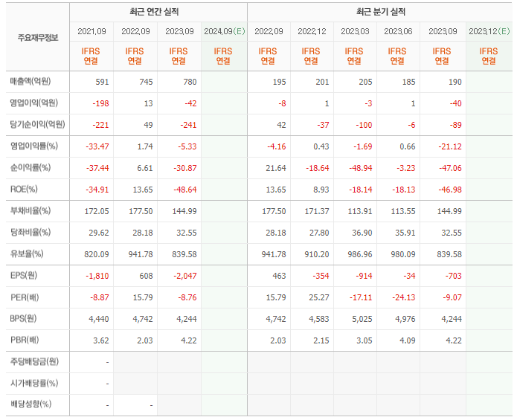Click the '최근 분기 실적' header

point(380,12)
